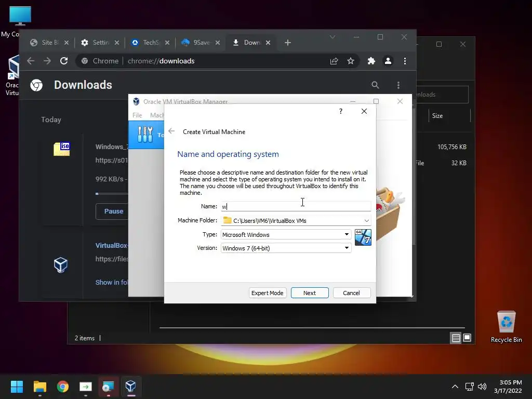Open the Machine menu in VirtualBox Manager

pyautogui.click(x=157, y=115)
